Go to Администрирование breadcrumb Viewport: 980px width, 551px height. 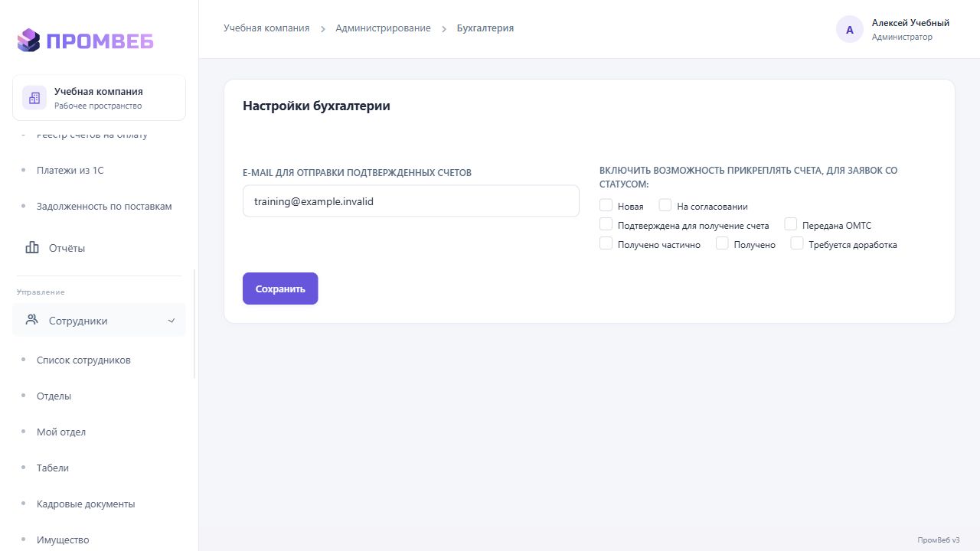click(x=383, y=28)
